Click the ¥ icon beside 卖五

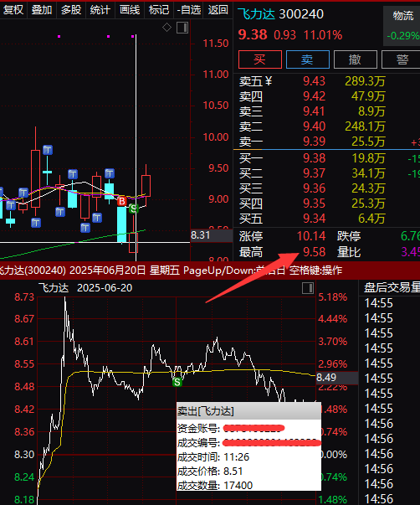coord(268,81)
